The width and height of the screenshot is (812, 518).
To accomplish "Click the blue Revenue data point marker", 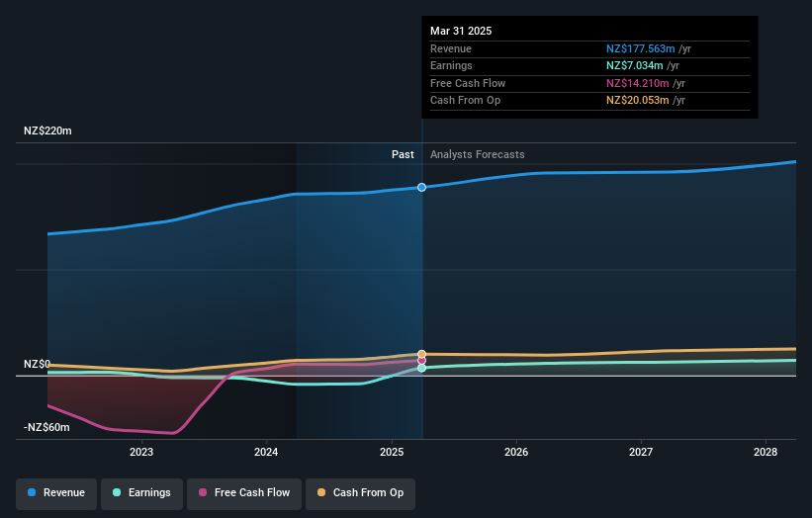I will (x=422, y=187).
